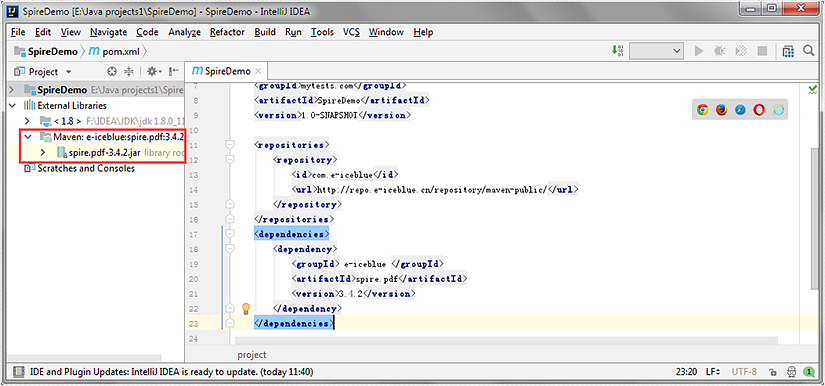
Task: Open the run configuration dropdown
Action: click(656, 51)
